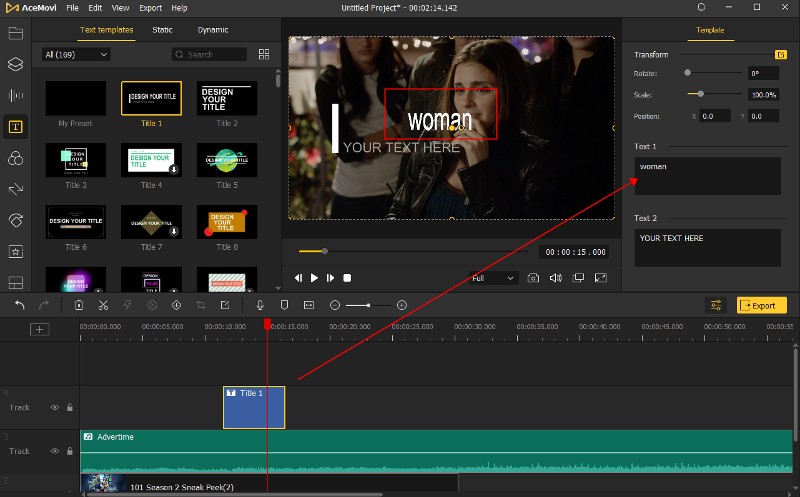Switch to the Static tab
The image size is (800, 497).
tap(162, 30)
